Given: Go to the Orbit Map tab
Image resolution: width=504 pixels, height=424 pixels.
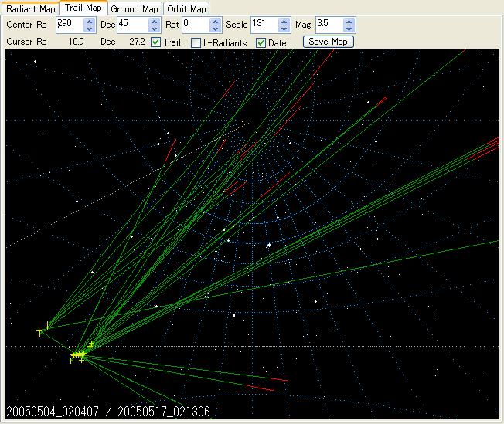Looking at the screenshot, I should [x=186, y=8].
